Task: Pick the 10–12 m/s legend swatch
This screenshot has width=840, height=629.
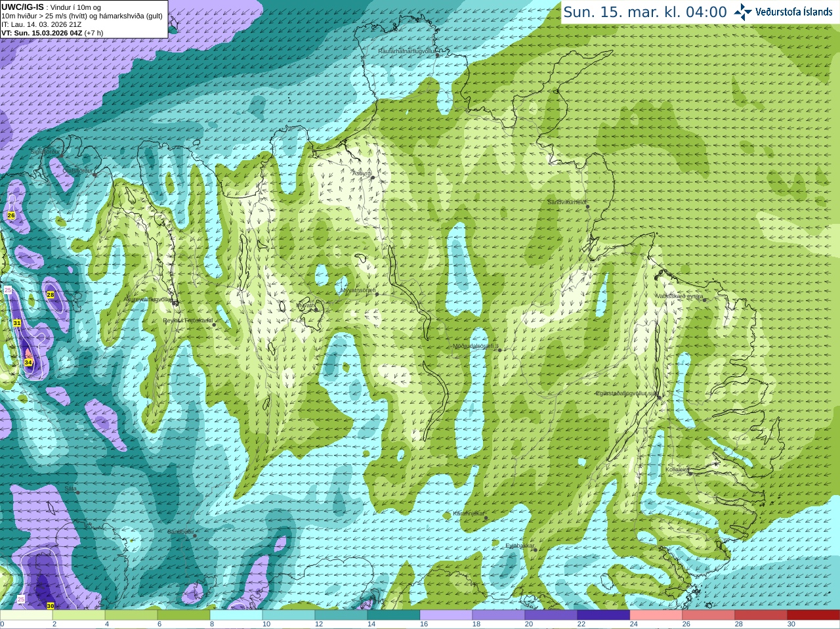Action: click(x=289, y=615)
